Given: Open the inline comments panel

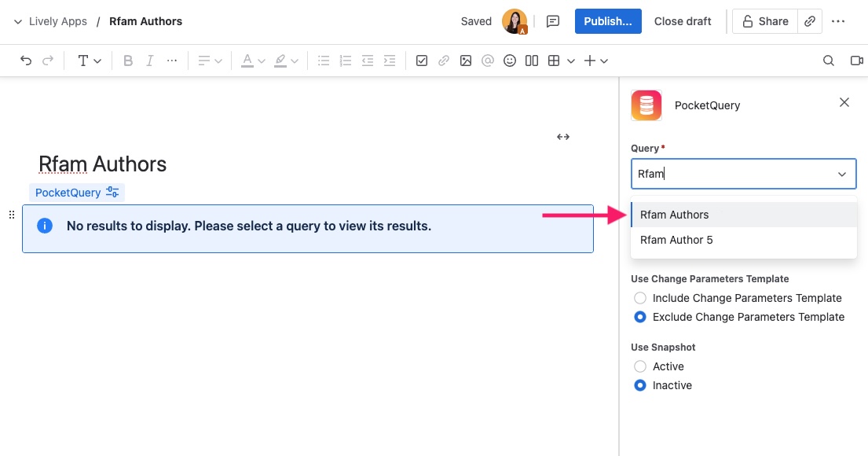Looking at the screenshot, I should [552, 21].
